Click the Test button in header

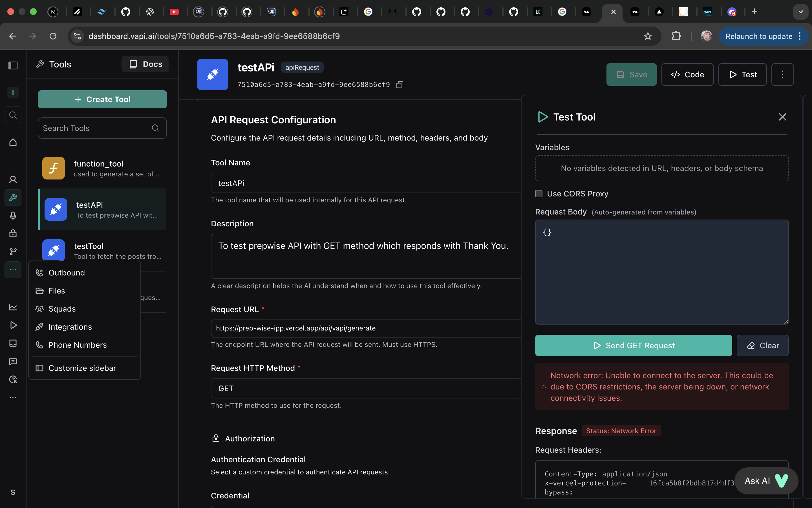click(x=742, y=75)
